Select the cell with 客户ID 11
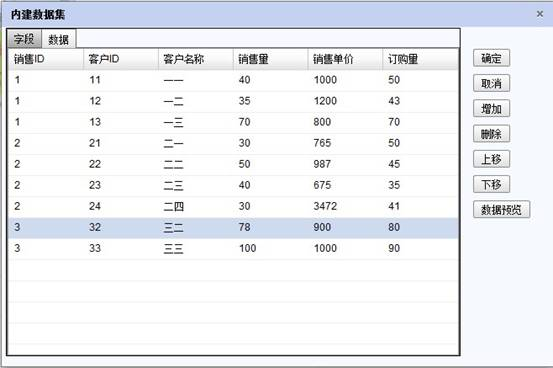The height and width of the screenshot is (368, 553). coord(121,80)
